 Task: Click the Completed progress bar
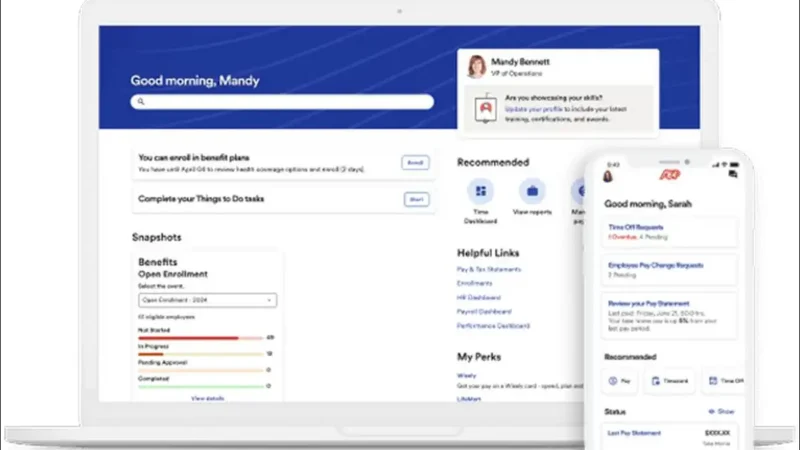(x=201, y=386)
